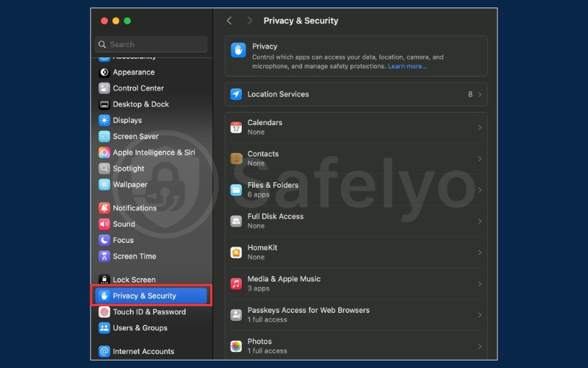Select the Spotlight magnifier icon
Viewport: 588px width, 368px height.
[x=104, y=169]
